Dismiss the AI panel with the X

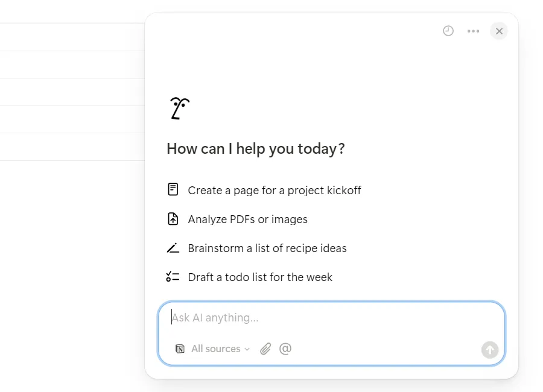[499, 31]
